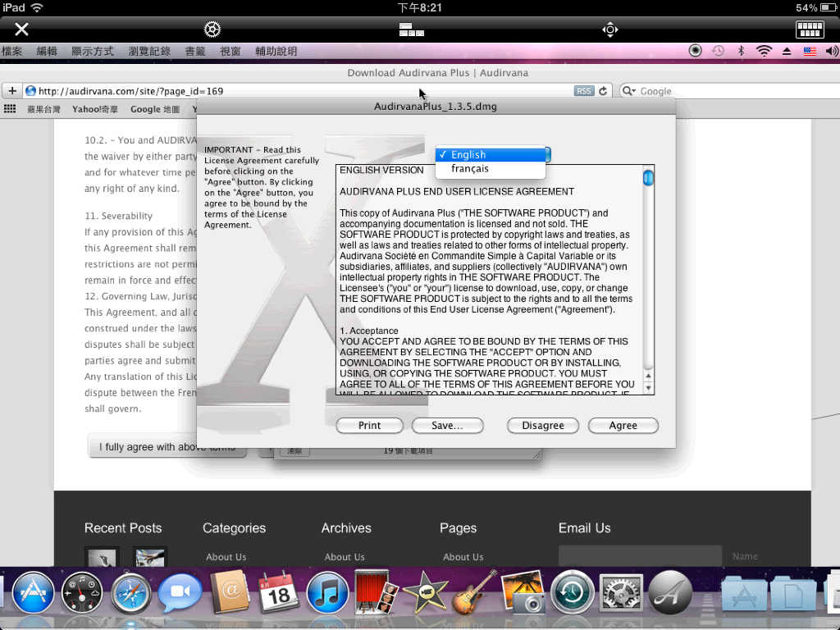Click Agree on the license dialog
Viewport: 840px width, 630px height.
click(623, 426)
